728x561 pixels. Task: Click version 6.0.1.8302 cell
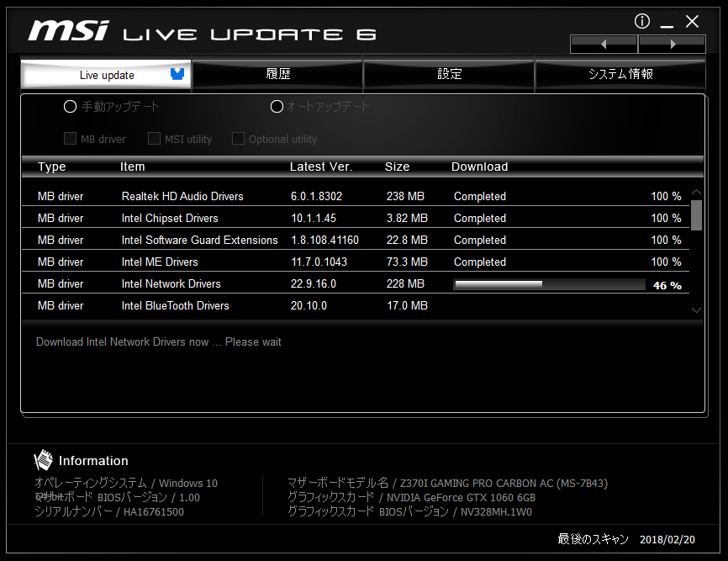[x=316, y=196]
